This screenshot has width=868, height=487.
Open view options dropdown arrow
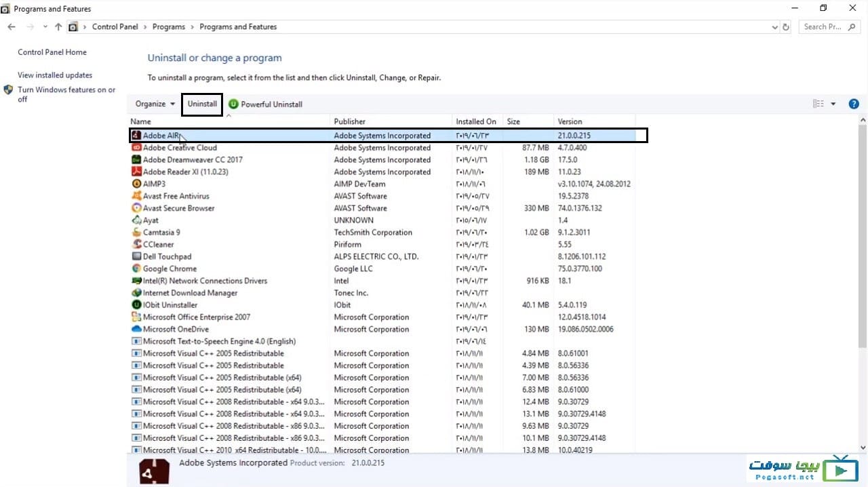pyautogui.click(x=833, y=104)
